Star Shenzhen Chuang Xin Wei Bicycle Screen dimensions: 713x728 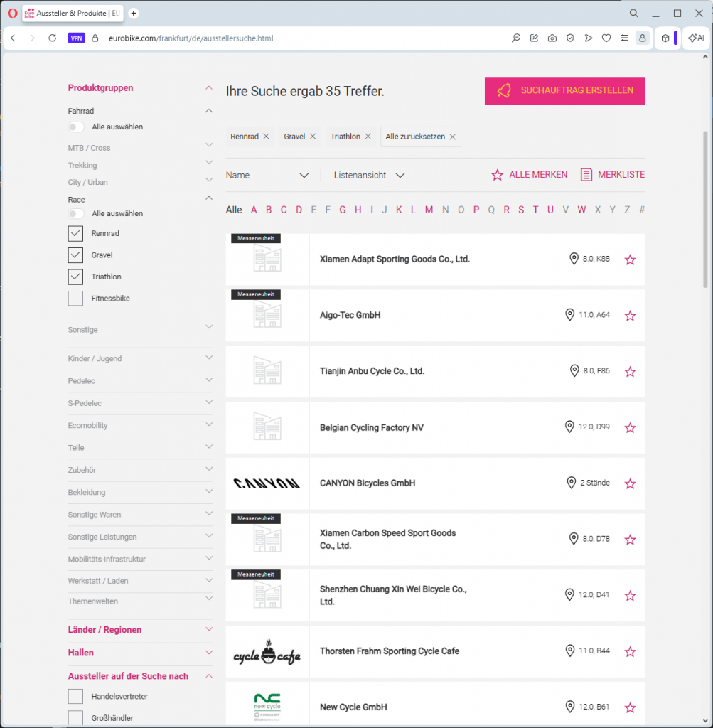click(630, 596)
